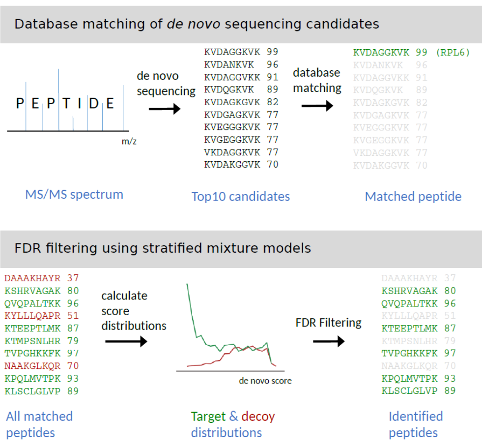
Task: Click the 'All matched peptides' caption
Action: [x=39, y=424]
